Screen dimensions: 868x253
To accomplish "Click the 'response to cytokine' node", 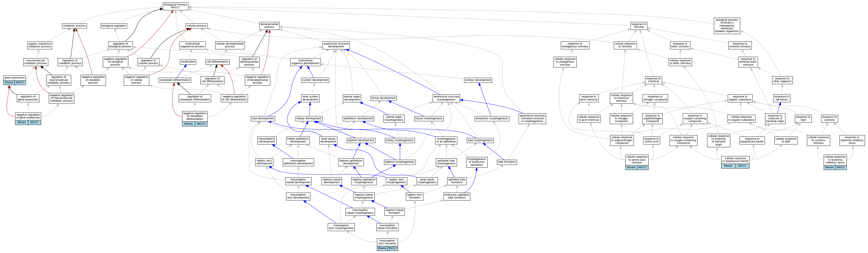I will [829, 119].
